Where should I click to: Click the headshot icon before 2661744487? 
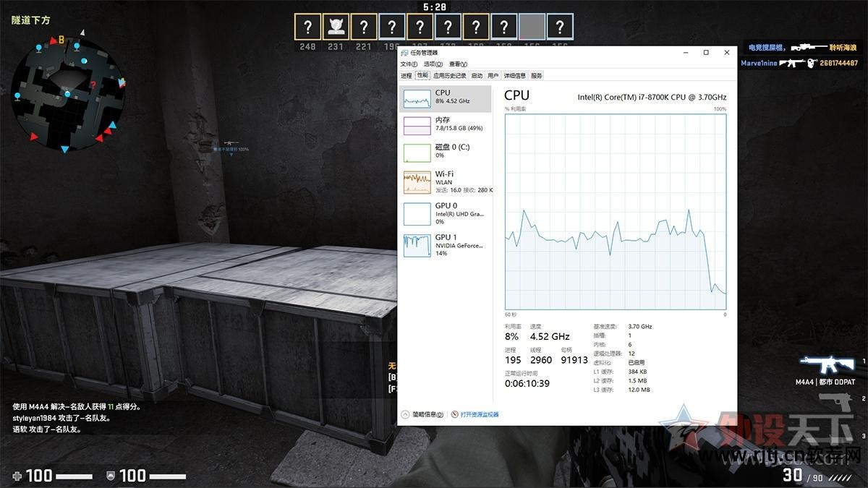812,63
